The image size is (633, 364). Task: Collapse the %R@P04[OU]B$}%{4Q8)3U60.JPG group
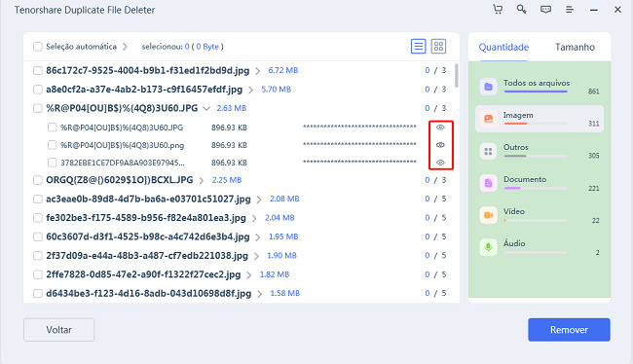[206, 109]
